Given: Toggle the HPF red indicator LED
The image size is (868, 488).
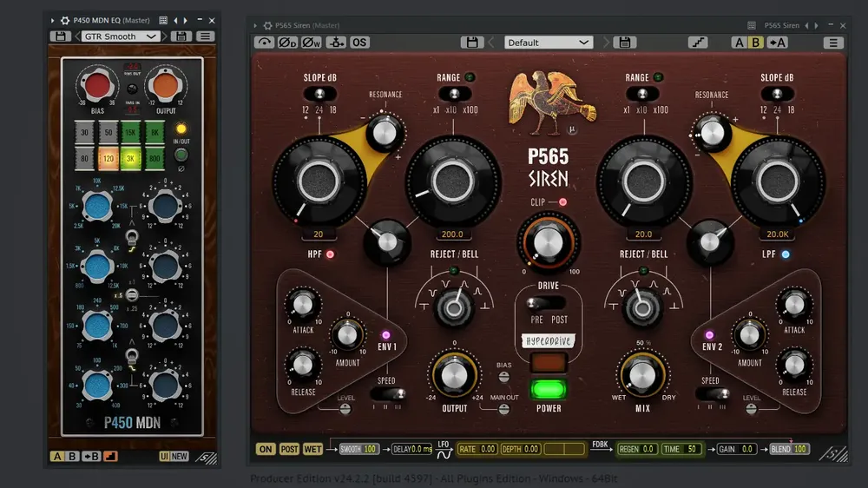Looking at the screenshot, I should pyautogui.click(x=331, y=254).
